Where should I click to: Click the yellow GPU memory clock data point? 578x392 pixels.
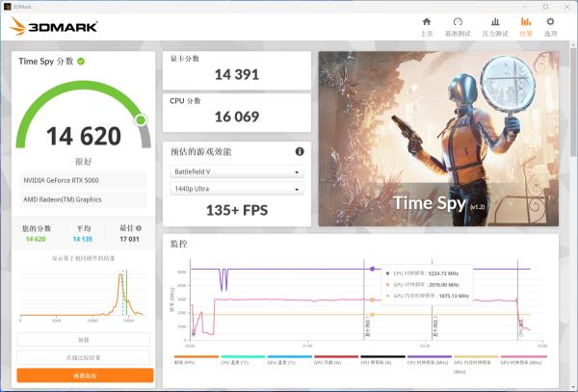click(372, 315)
